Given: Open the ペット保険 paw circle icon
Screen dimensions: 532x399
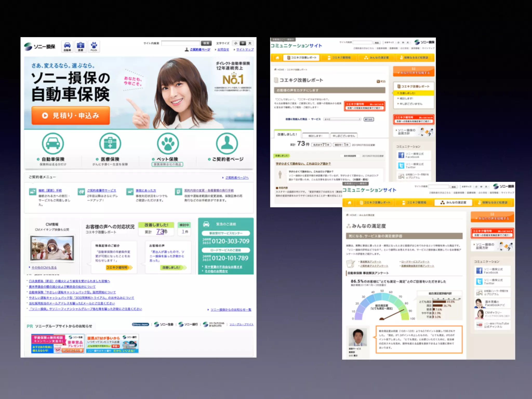Looking at the screenshot, I should click(x=168, y=144).
